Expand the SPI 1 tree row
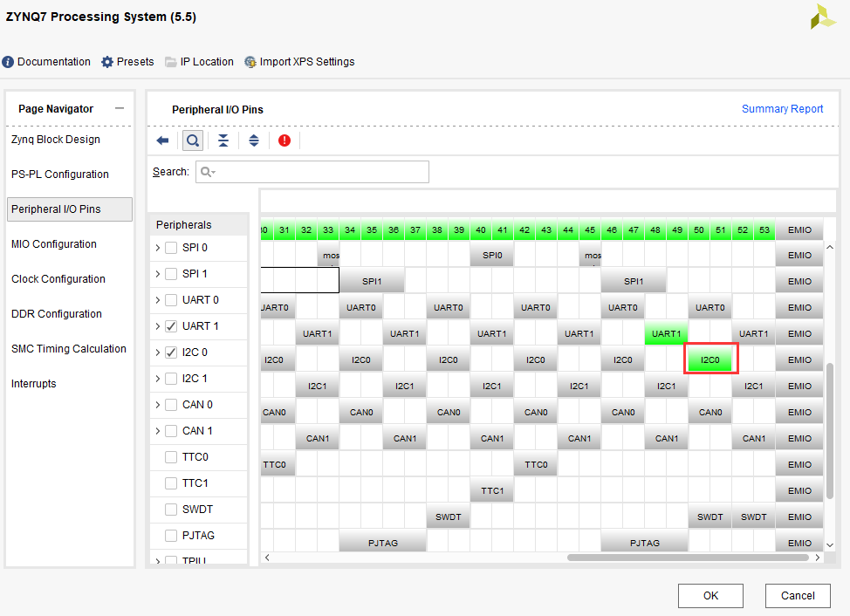The image size is (850, 616). pos(157,274)
